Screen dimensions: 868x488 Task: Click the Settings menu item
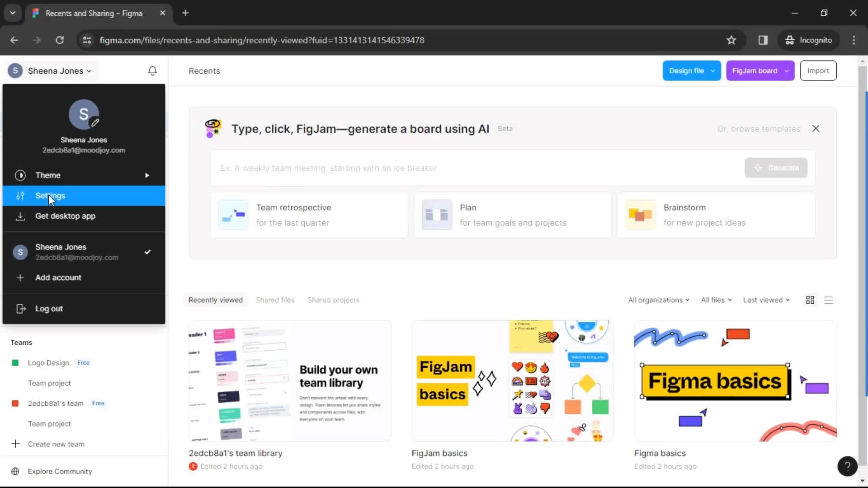[50, 196]
